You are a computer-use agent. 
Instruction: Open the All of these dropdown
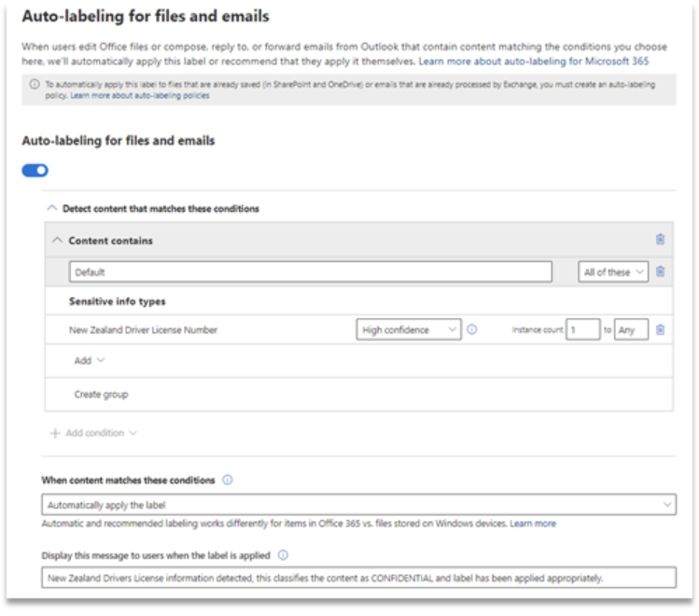[612, 272]
